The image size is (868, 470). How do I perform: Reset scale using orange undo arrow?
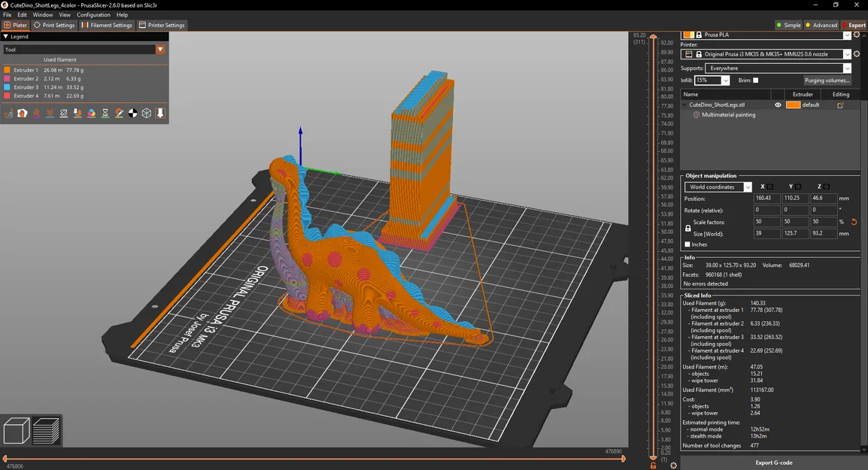[854, 222]
